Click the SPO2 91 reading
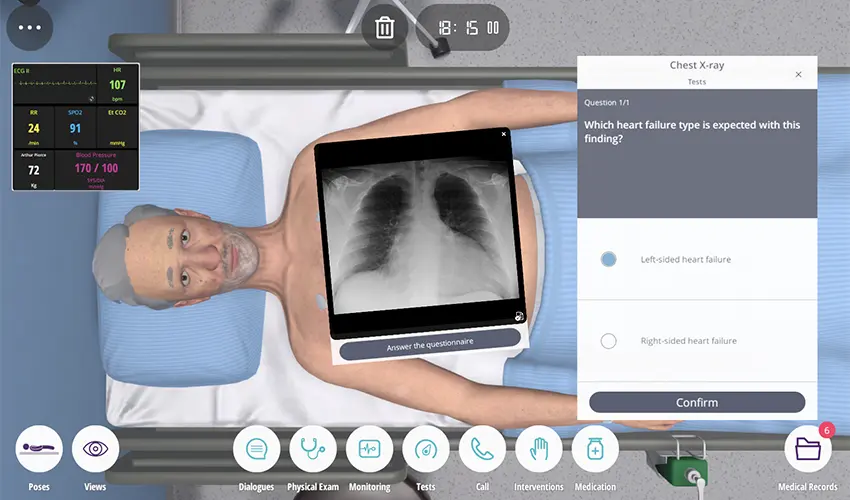The height and width of the screenshot is (500, 850). pyautogui.click(x=75, y=128)
